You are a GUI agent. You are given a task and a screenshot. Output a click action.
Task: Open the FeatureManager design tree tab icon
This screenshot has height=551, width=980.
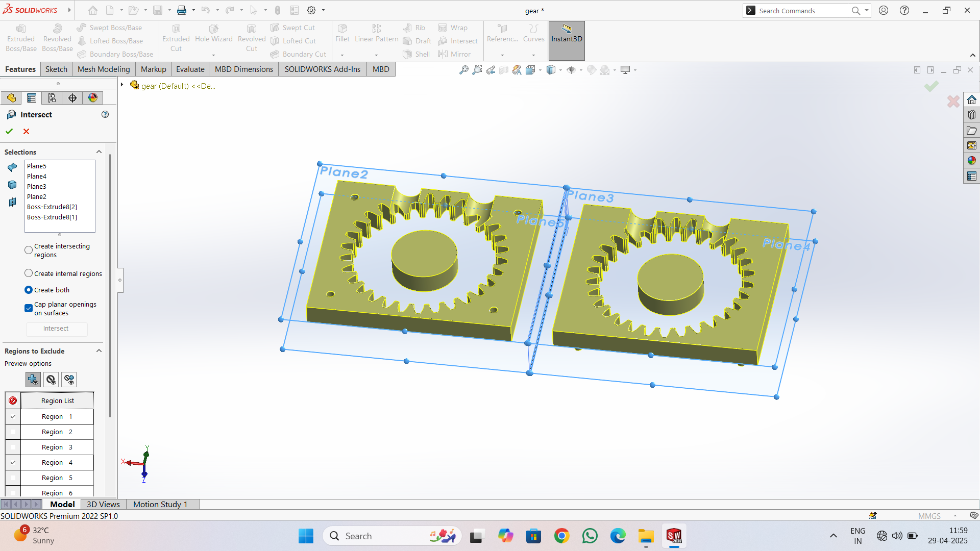pyautogui.click(x=11, y=98)
